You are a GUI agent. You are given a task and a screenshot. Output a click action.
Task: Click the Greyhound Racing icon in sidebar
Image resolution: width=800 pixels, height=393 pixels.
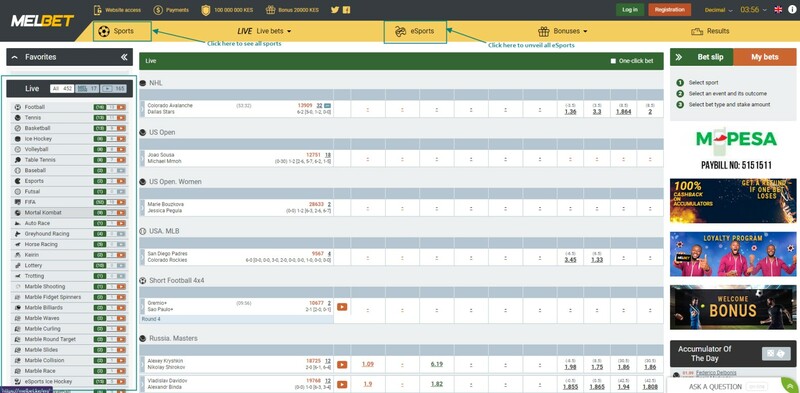[18, 234]
